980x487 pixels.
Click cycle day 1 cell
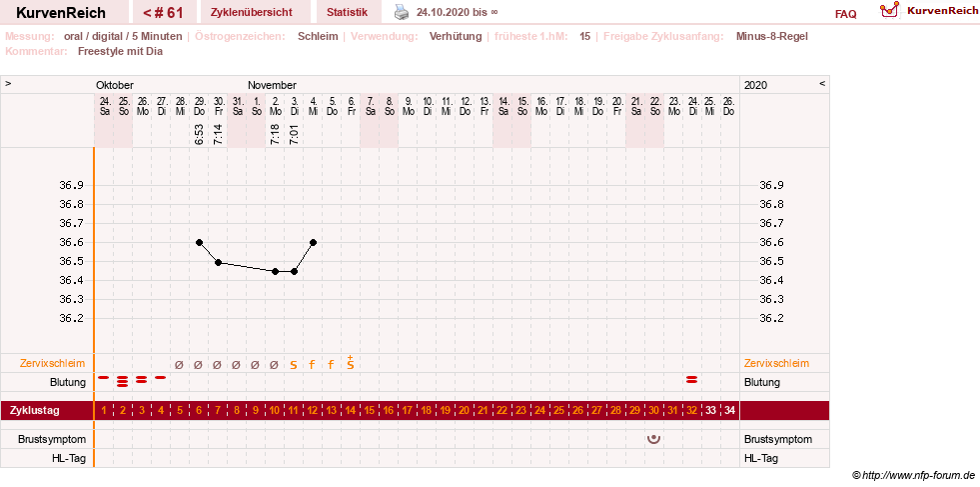(x=104, y=411)
